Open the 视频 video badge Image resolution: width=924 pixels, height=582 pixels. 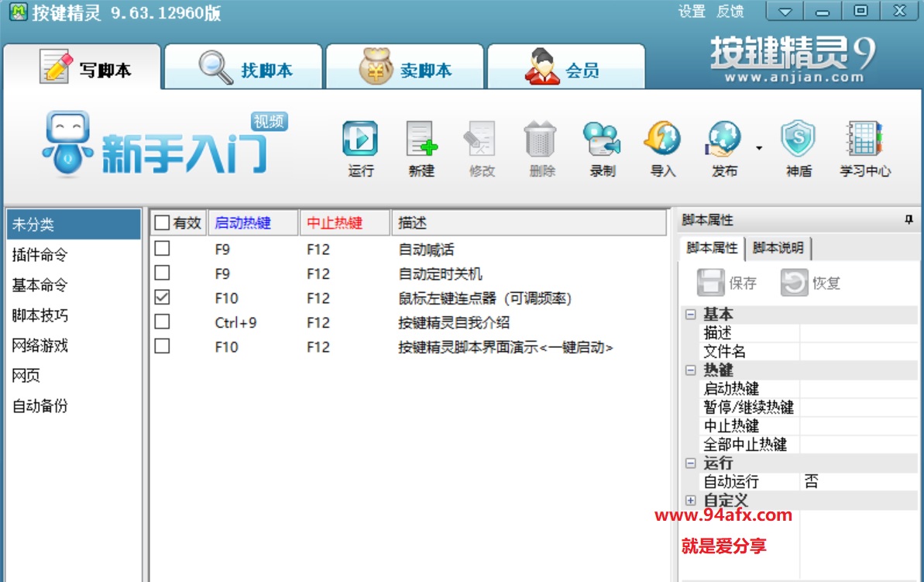click(x=270, y=122)
